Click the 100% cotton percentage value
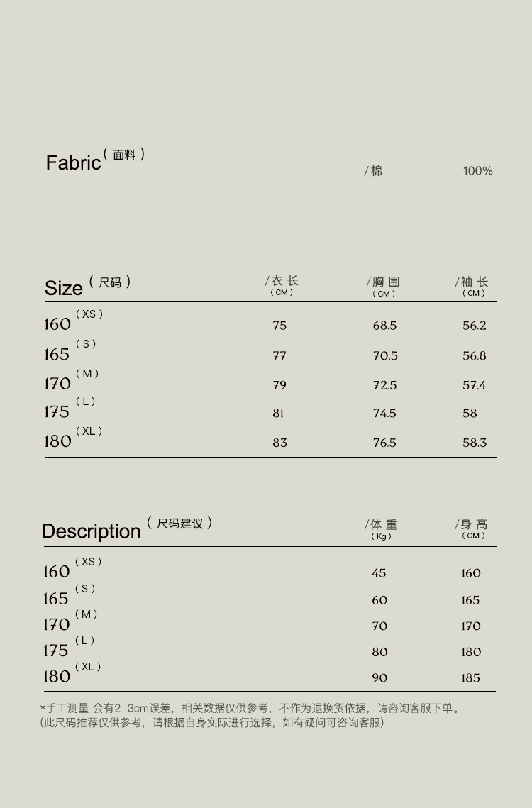The height and width of the screenshot is (808, 532). 477,171
